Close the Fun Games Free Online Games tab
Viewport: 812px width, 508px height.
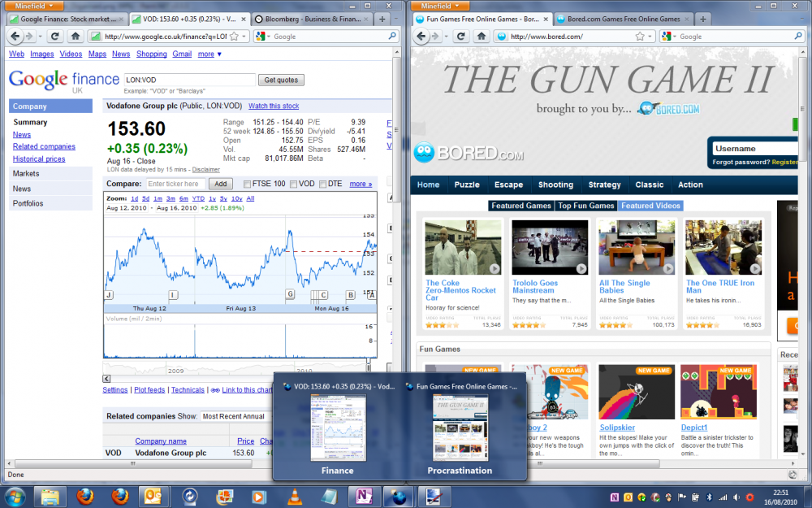point(546,20)
